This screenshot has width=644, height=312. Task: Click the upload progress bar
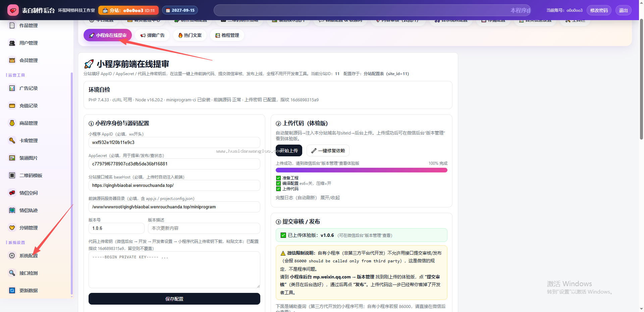362,170
